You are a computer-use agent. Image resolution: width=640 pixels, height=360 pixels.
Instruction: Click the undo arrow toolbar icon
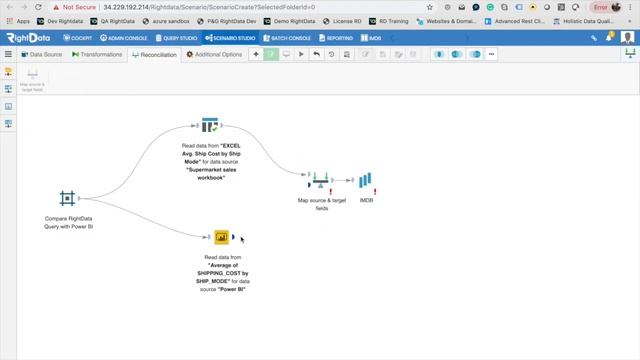(x=316, y=54)
